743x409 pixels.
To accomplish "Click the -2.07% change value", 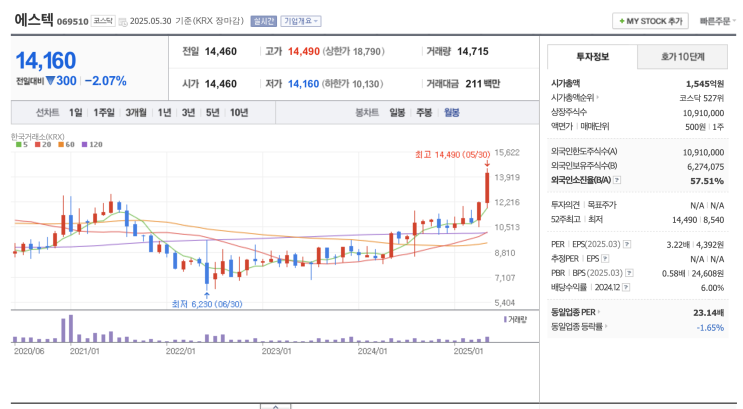I will click(106, 81).
